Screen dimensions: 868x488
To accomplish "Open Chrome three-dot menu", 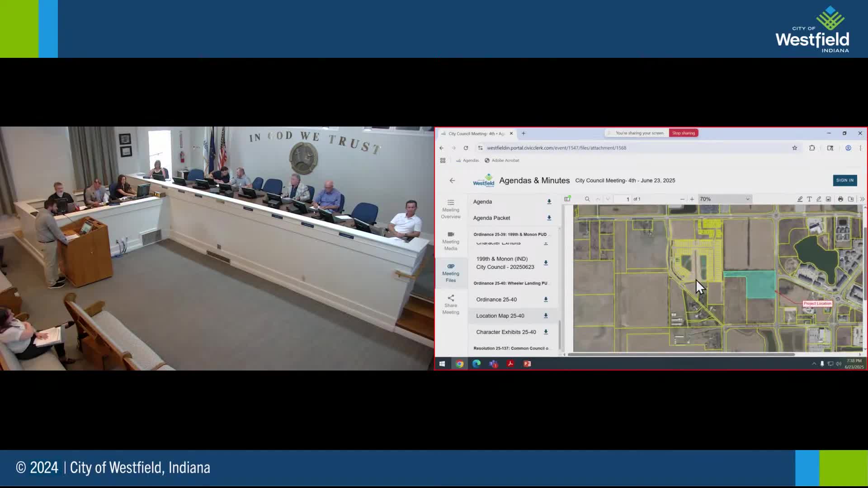I will coord(860,148).
